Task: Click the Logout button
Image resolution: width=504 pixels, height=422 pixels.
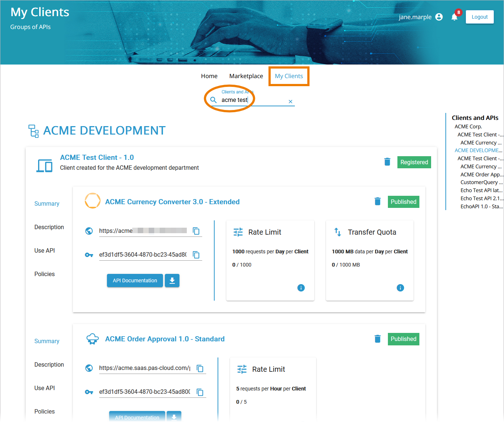Action: [x=479, y=16]
